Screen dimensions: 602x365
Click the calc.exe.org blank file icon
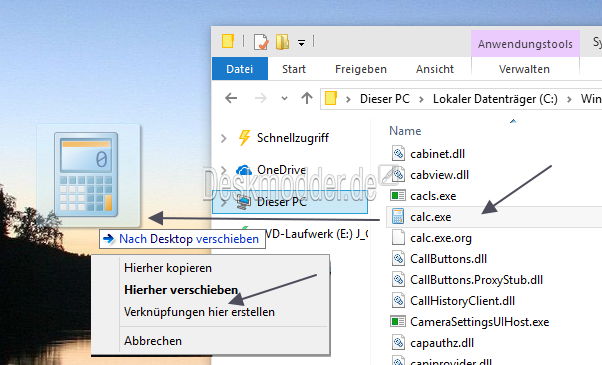point(398,238)
